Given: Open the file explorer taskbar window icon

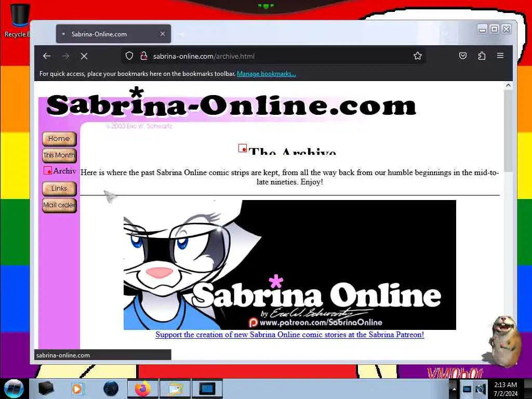Looking at the screenshot, I should (175, 389).
